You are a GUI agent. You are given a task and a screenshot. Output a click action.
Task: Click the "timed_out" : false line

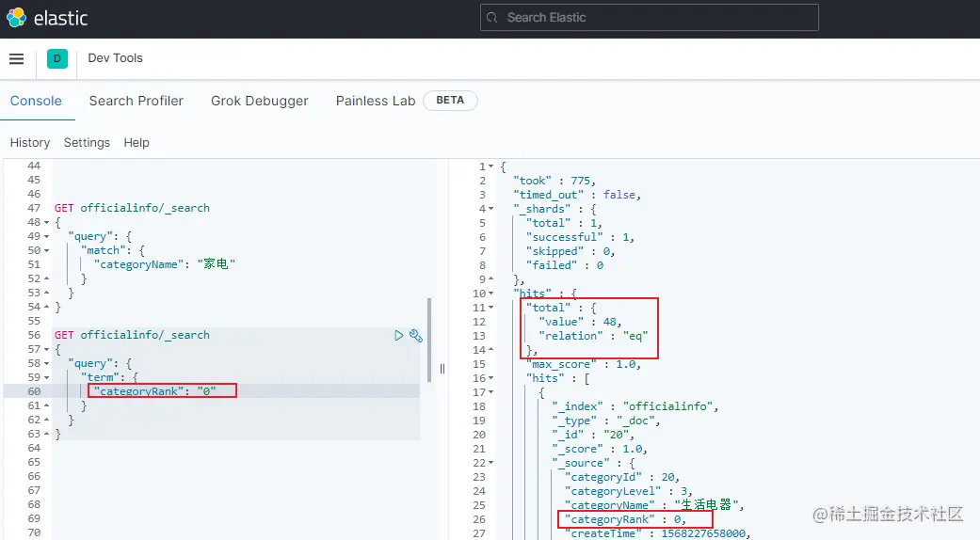pos(577,195)
